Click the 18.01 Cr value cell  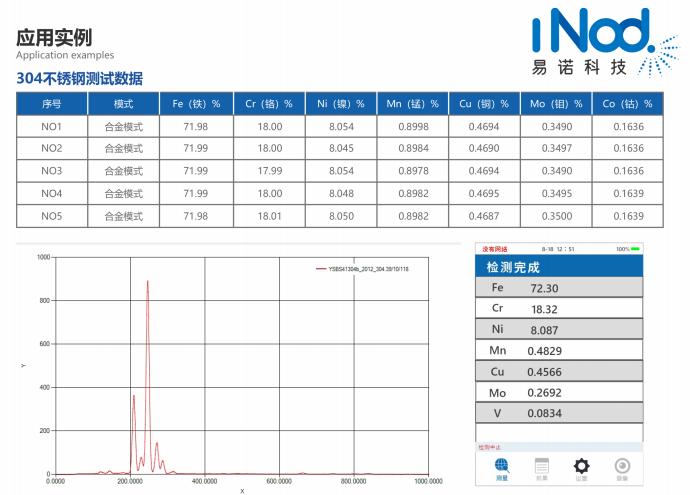coord(270,216)
